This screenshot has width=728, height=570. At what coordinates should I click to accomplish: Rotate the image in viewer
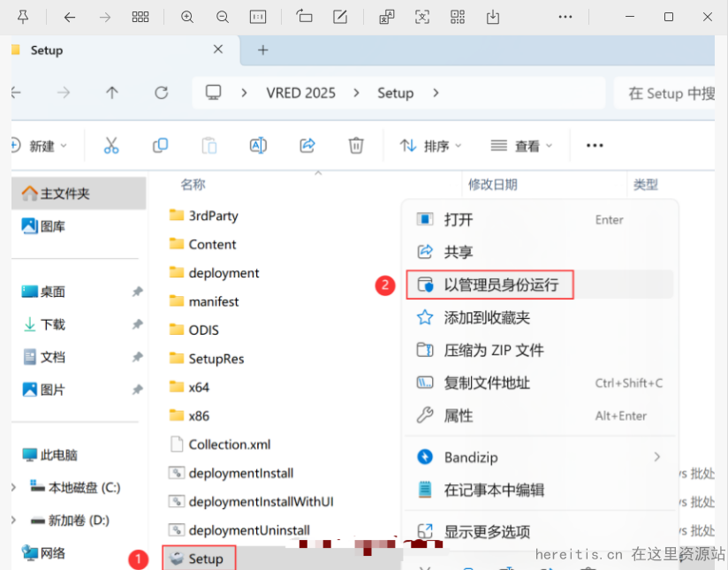coord(305,17)
